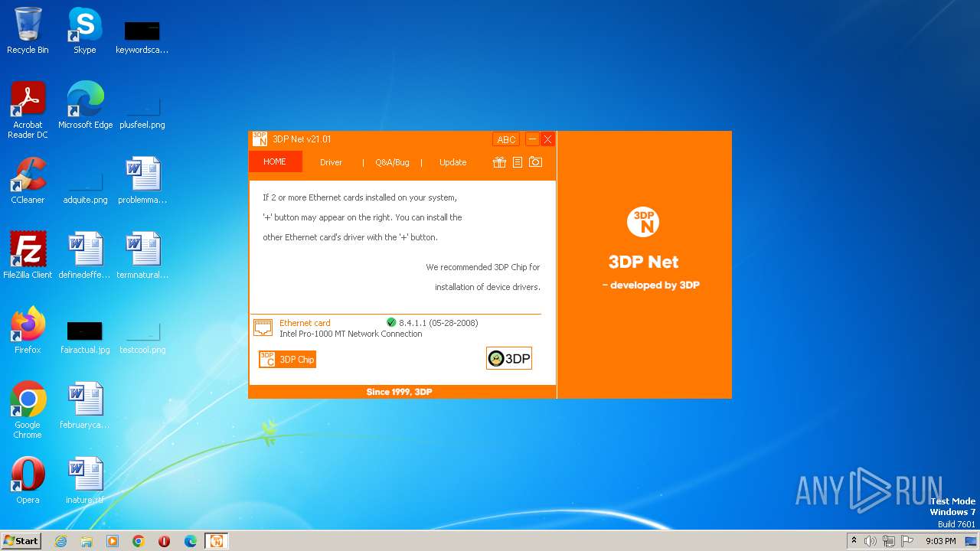
Task: Open Google Chrome desktop shortcut
Action: click(x=28, y=410)
